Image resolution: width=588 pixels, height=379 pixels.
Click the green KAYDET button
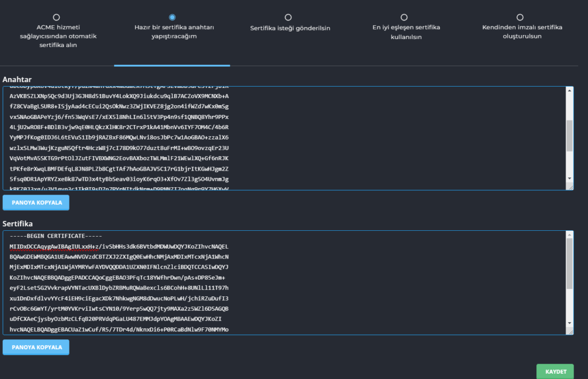(x=555, y=372)
